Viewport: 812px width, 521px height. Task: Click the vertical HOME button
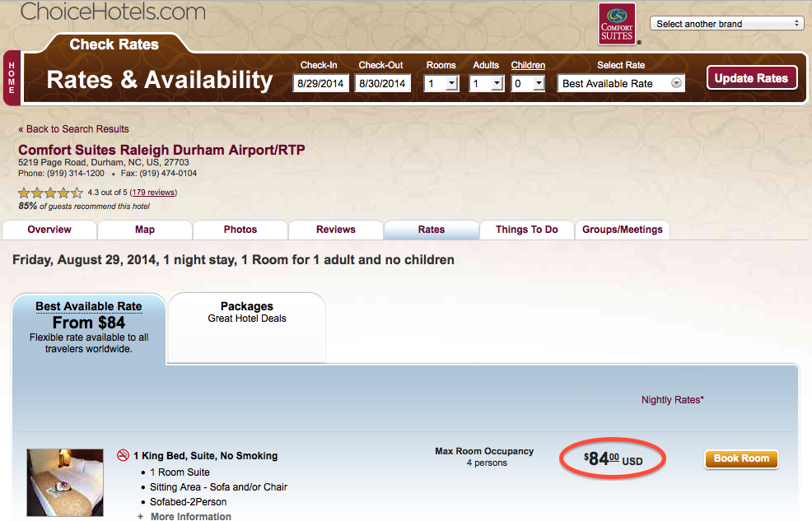click(12, 78)
